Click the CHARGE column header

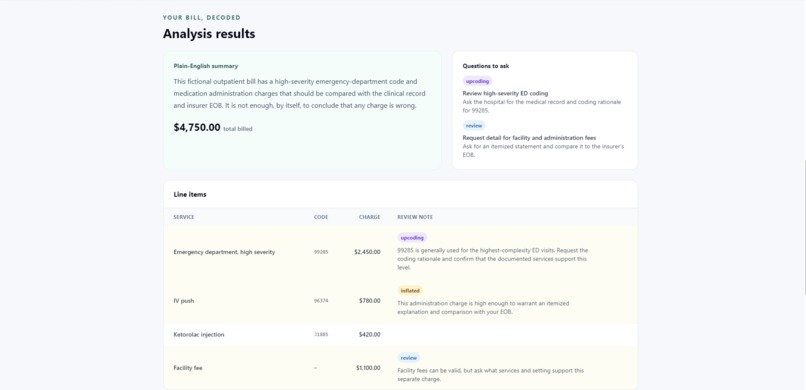tap(370, 217)
